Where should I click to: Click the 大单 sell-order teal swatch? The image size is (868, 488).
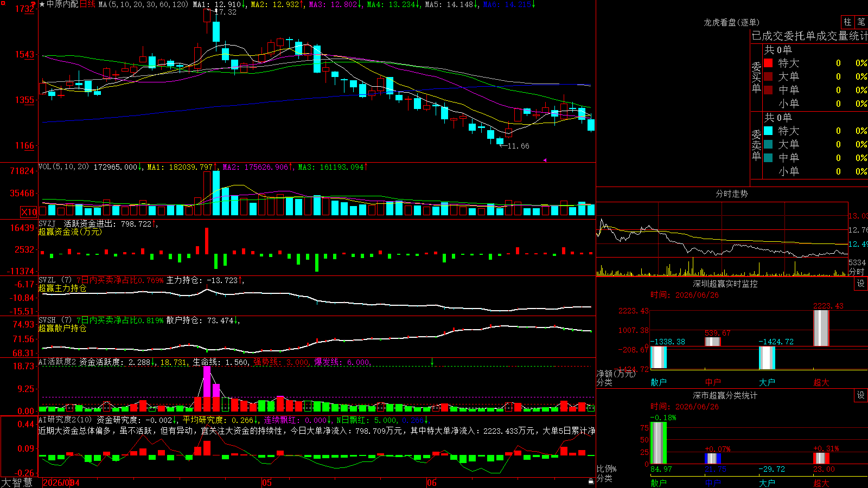coord(768,144)
